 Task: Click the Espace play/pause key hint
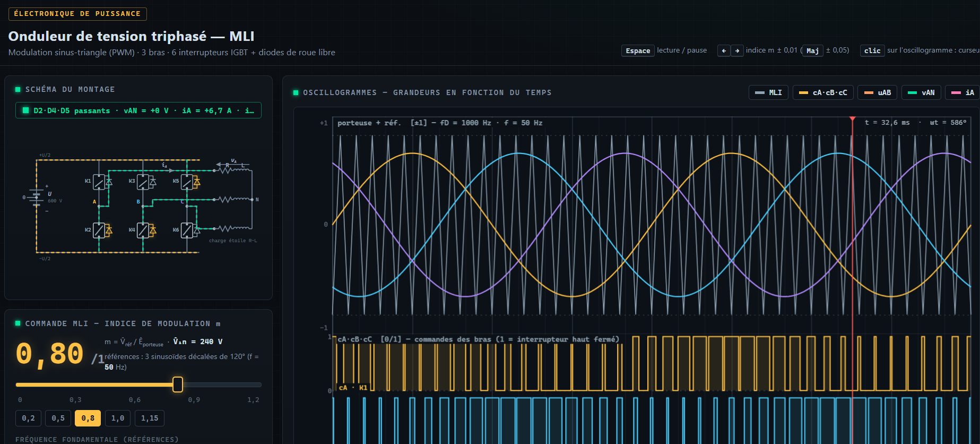click(638, 50)
